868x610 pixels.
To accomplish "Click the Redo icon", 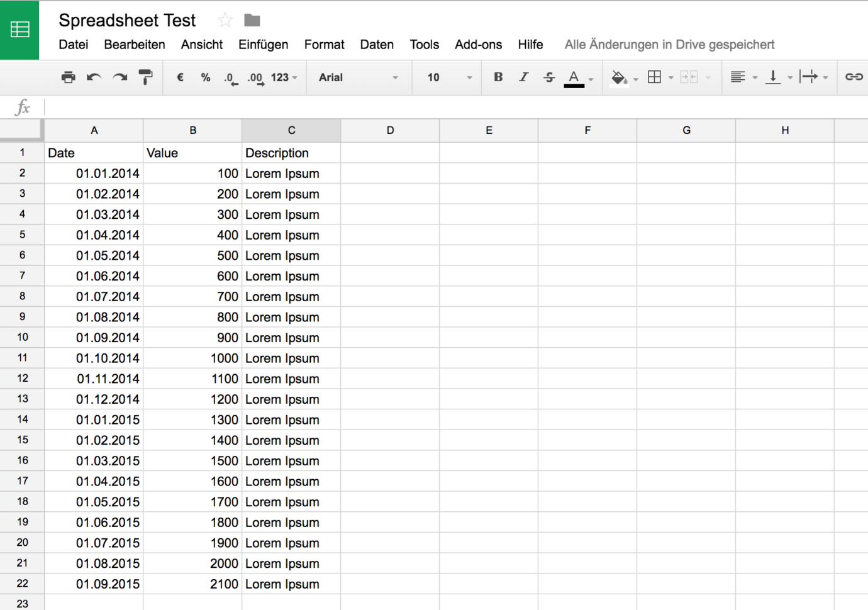I will point(120,77).
